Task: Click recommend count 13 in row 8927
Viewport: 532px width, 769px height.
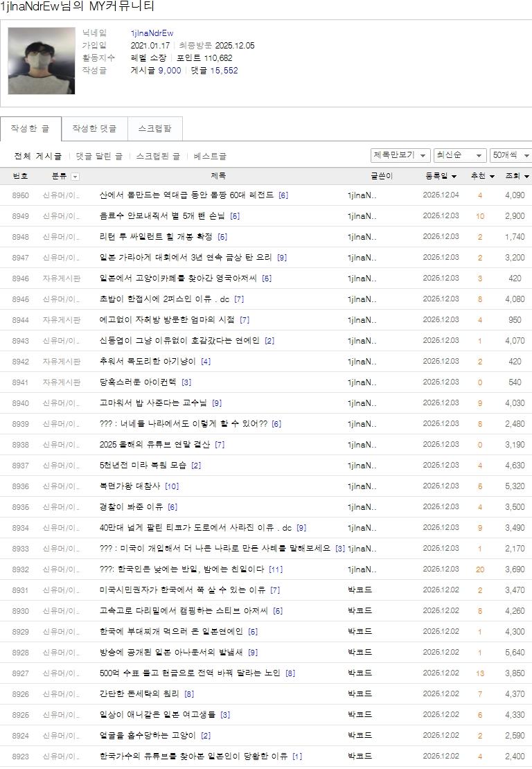Action: 480,673
